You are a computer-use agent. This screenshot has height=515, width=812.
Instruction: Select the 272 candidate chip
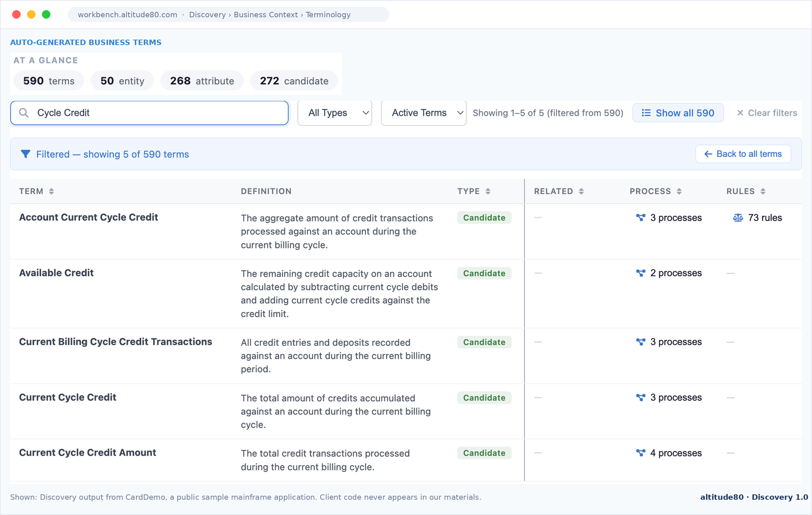click(x=294, y=81)
